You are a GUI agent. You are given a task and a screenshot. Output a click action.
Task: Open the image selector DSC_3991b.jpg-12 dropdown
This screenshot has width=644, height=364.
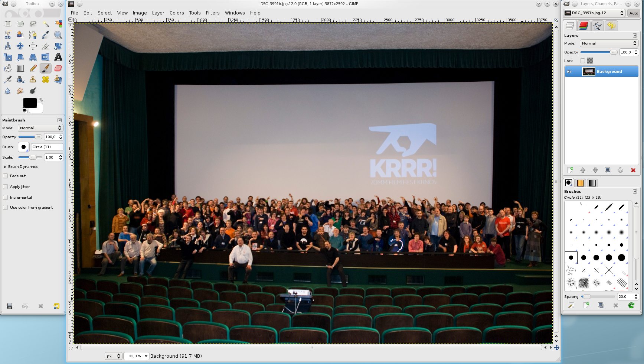[x=594, y=13]
